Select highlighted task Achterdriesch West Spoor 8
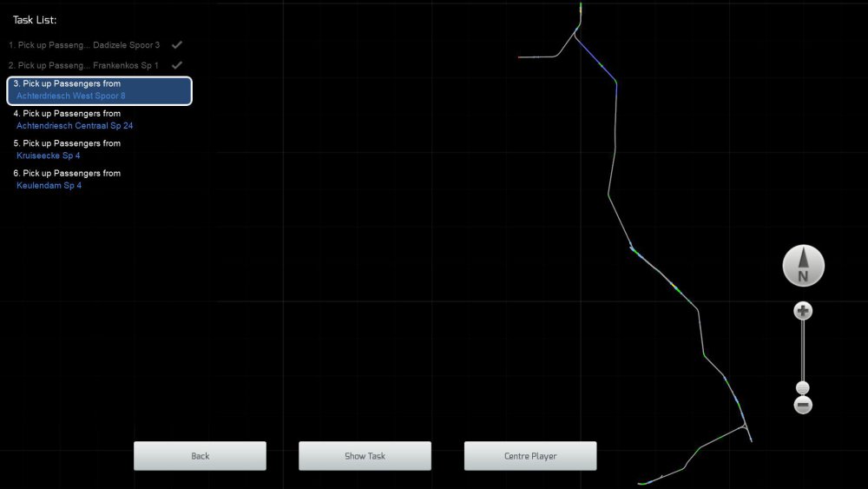The height and width of the screenshot is (489, 868). point(99,90)
